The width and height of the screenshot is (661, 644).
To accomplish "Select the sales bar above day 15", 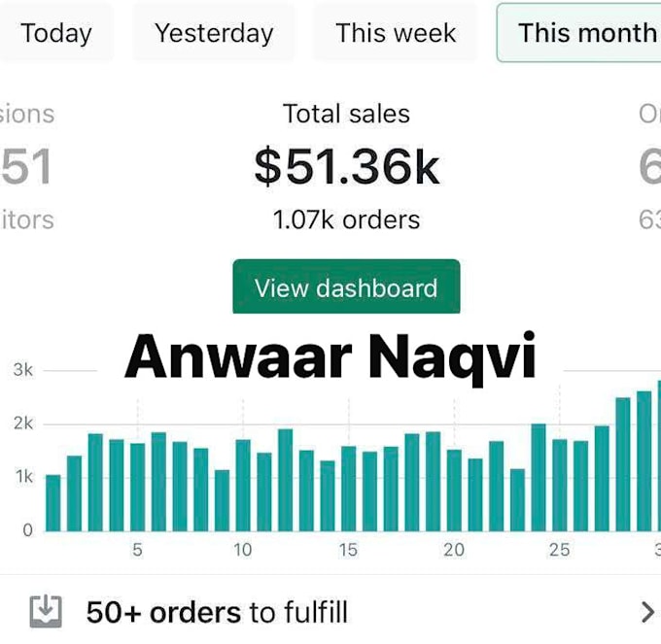I will pos(349,489).
